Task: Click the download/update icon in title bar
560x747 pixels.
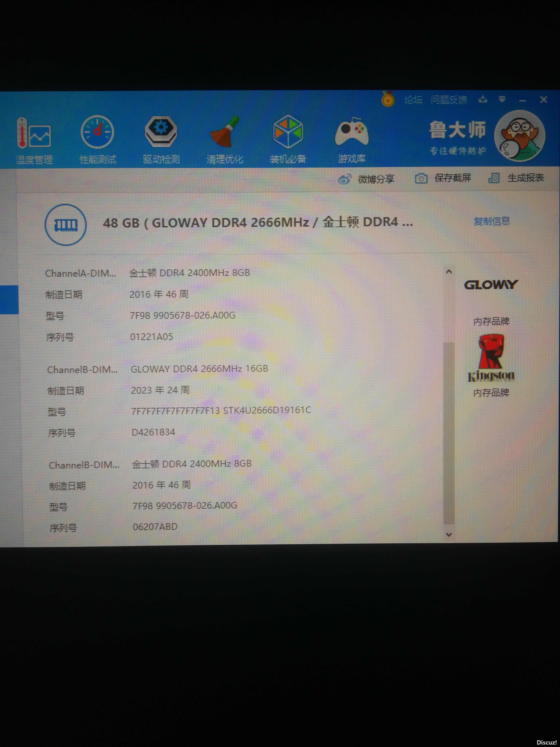Action: point(483,99)
